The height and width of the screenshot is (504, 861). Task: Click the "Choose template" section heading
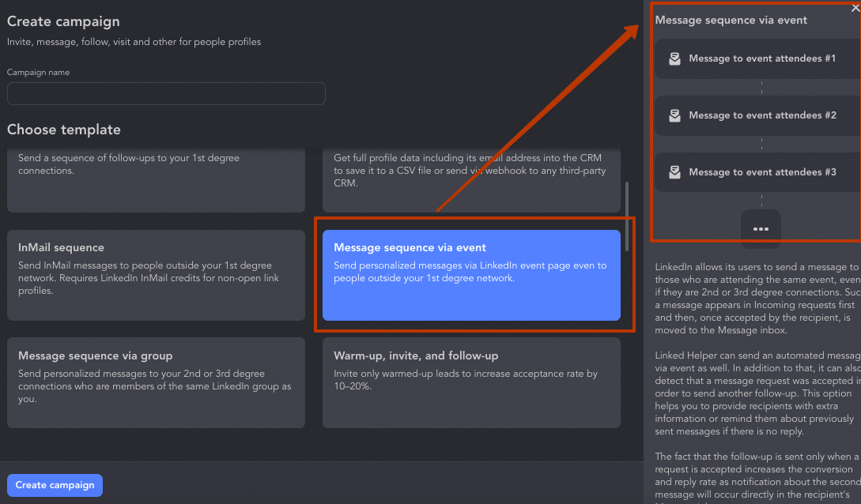(63, 129)
